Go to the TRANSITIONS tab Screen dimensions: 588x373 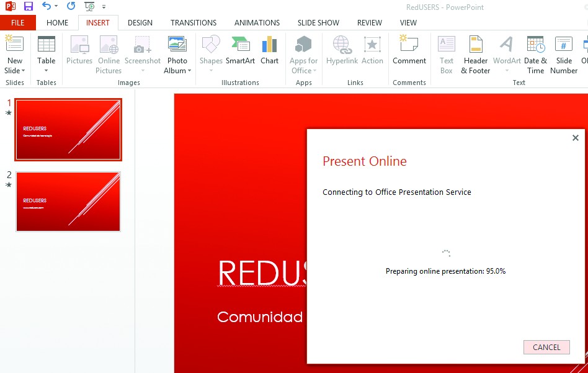(x=194, y=23)
